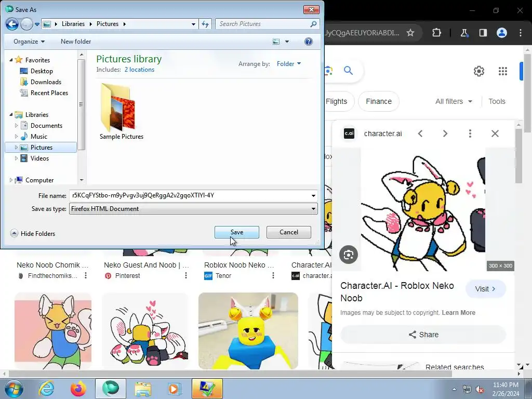Search inside image with Lens icon
This screenshot has height=399, width=532.
tap(349, 255)
